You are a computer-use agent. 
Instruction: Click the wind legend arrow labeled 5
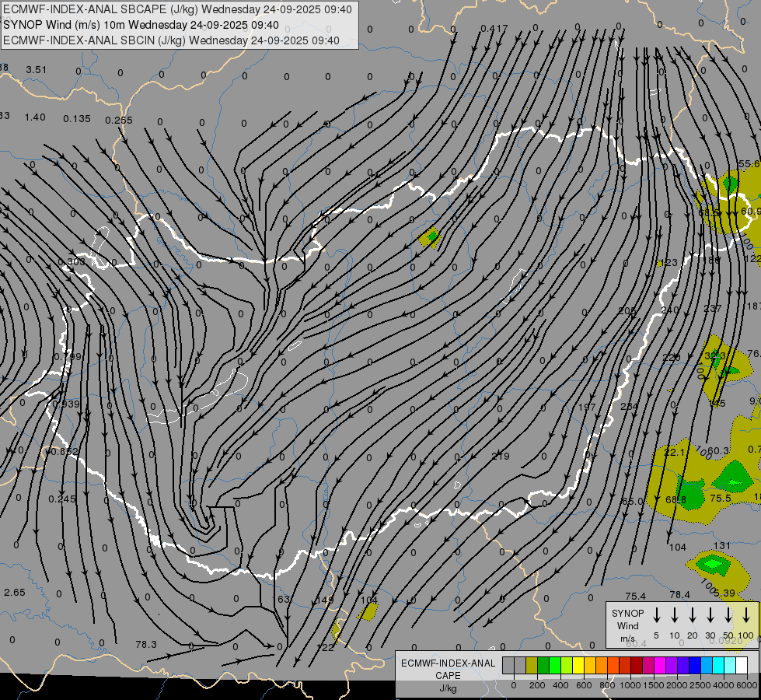tap(657, 615)
